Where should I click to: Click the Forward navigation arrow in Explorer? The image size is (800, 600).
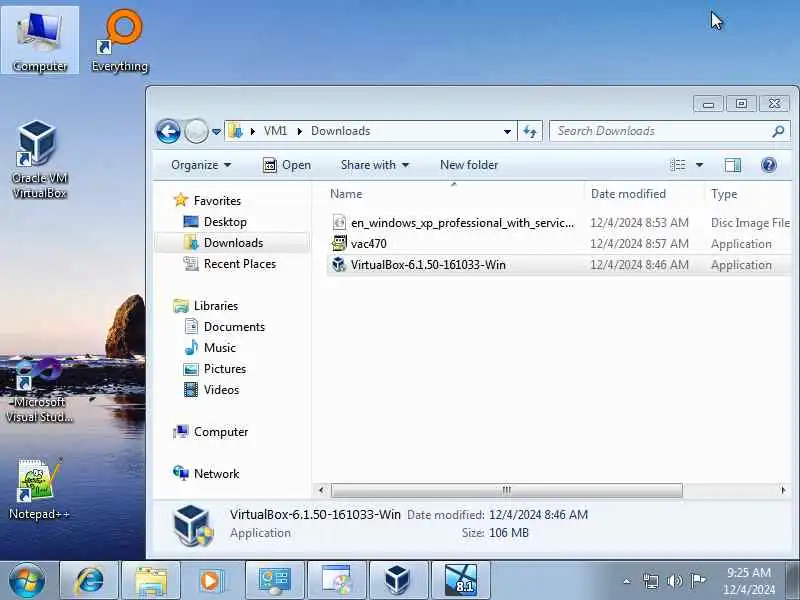click(196, 132)
